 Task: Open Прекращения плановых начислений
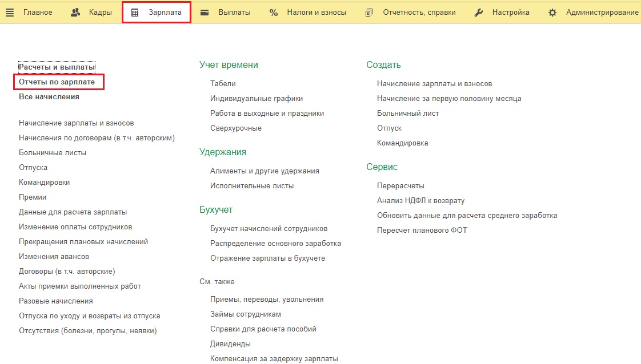[x=83, y=241]
